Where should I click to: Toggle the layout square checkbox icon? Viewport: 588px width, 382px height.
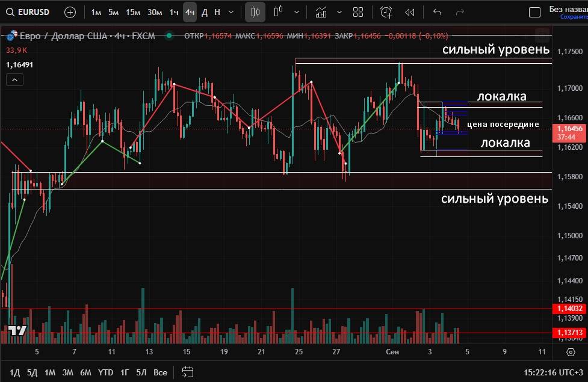pyautogui.click(x=534, y=12)
